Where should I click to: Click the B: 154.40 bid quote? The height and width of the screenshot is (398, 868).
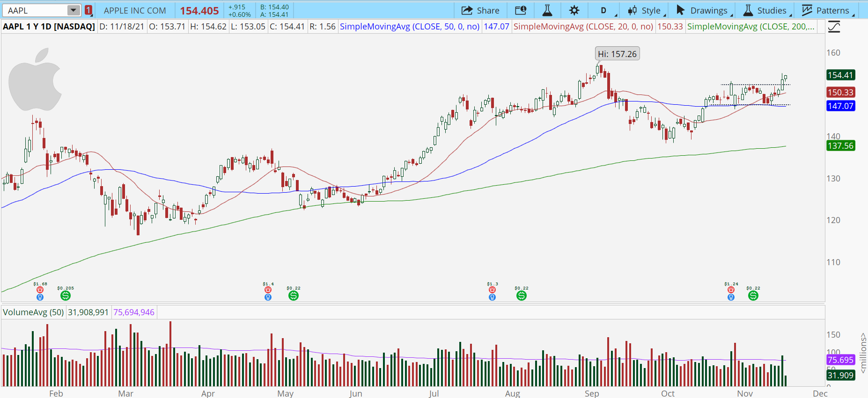point(274,7)
